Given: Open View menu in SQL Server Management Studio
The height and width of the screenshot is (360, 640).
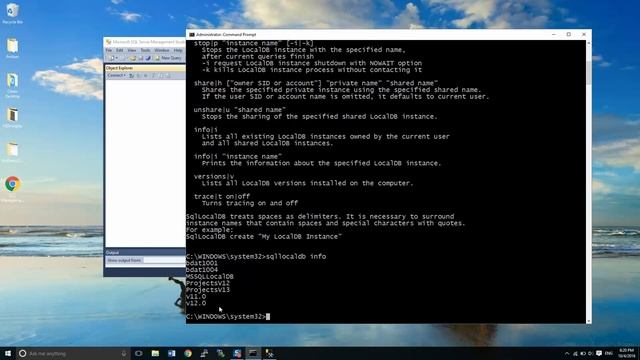Looking at the screenshot, I should pos(132,50).
